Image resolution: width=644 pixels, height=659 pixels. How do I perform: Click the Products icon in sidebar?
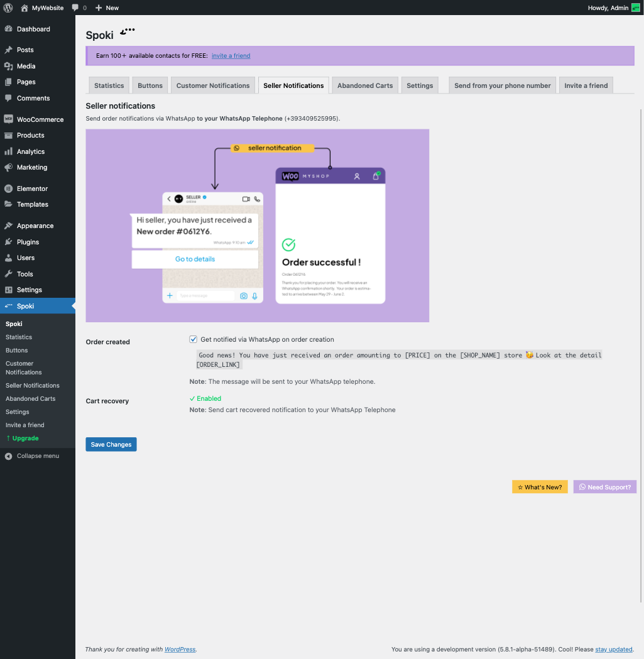click(8, 135)
